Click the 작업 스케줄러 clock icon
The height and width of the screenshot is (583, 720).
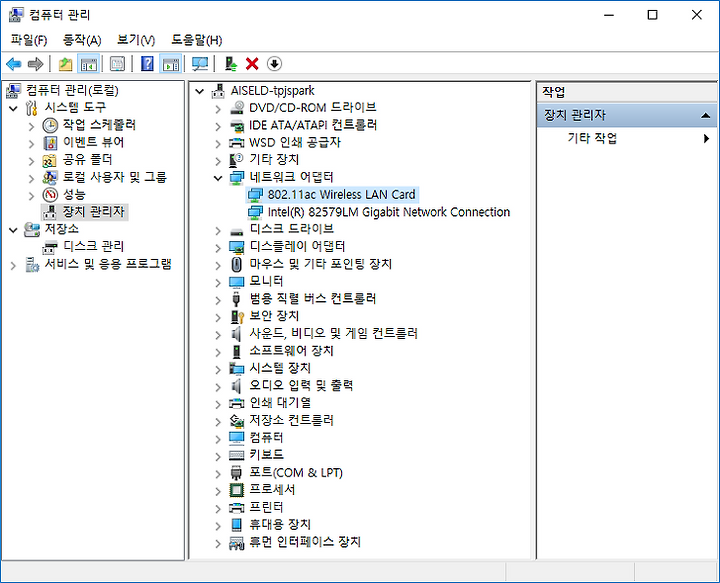pyautogui.click(x=50, y=125)
